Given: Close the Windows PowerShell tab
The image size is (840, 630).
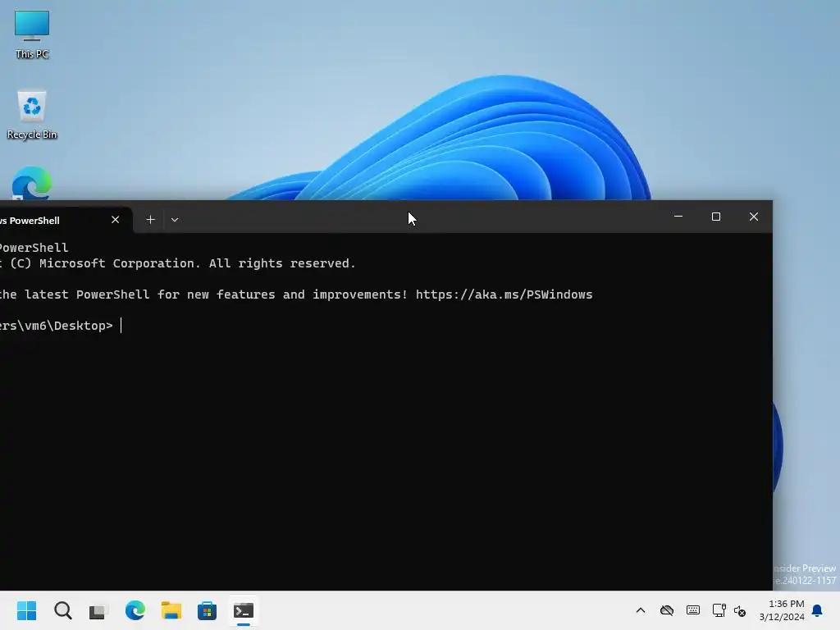Looking at the screenshot, I should 115,220.
